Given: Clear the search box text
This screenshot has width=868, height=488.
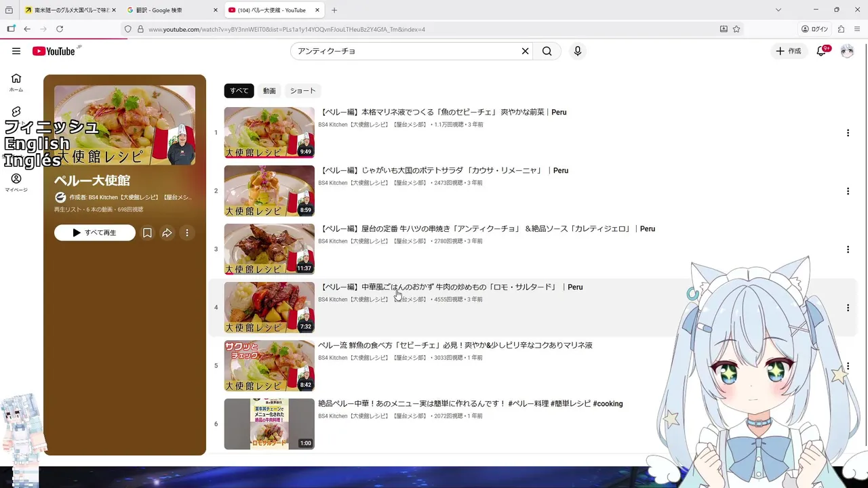Looking at the screenshot, I should tap(525, 51).
